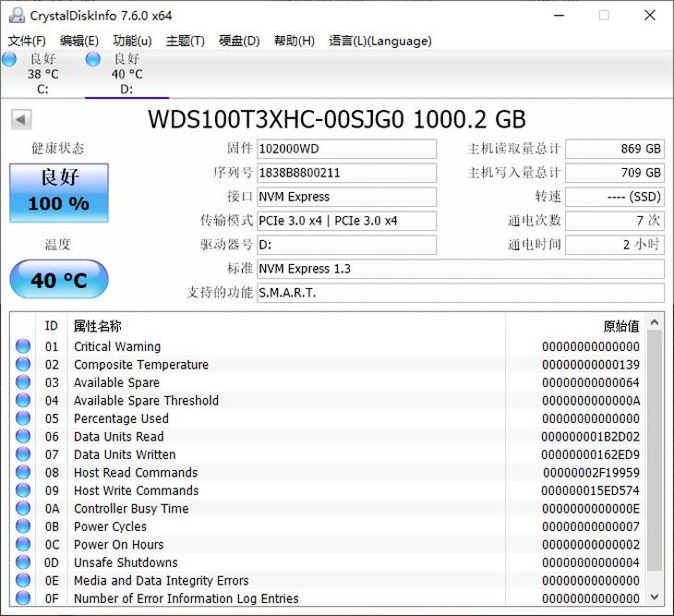Viewport: 674px width, 616px height.
Task: Click the host reads value 869 GB
Action: tap(615, 149)
